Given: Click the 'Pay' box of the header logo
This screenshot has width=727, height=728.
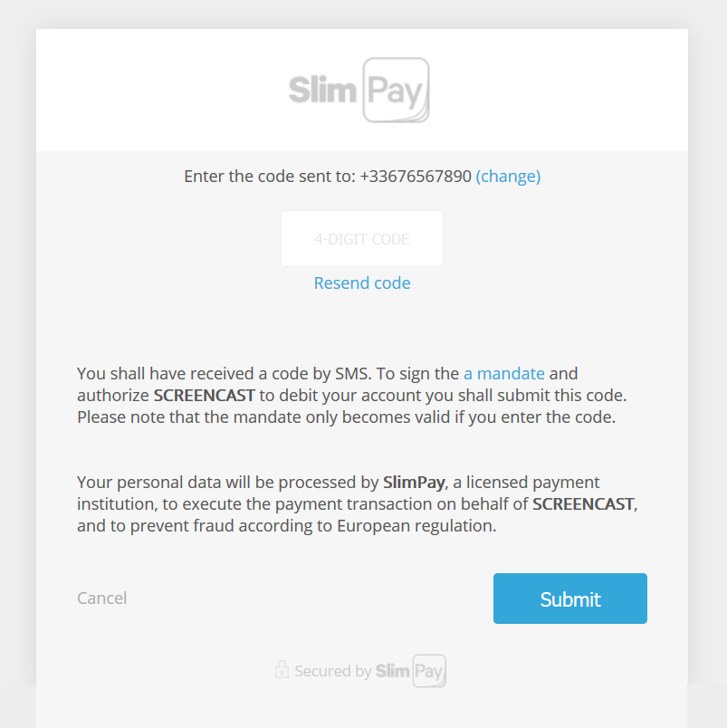Looking at the screenshot, I should [396, 91].
